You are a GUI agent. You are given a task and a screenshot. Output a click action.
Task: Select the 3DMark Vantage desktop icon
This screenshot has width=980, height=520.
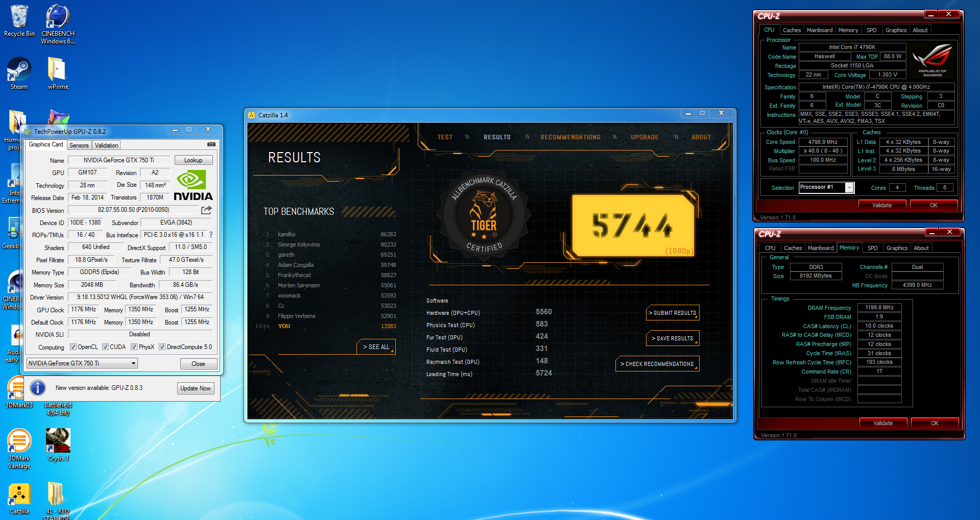pos(19,449)
